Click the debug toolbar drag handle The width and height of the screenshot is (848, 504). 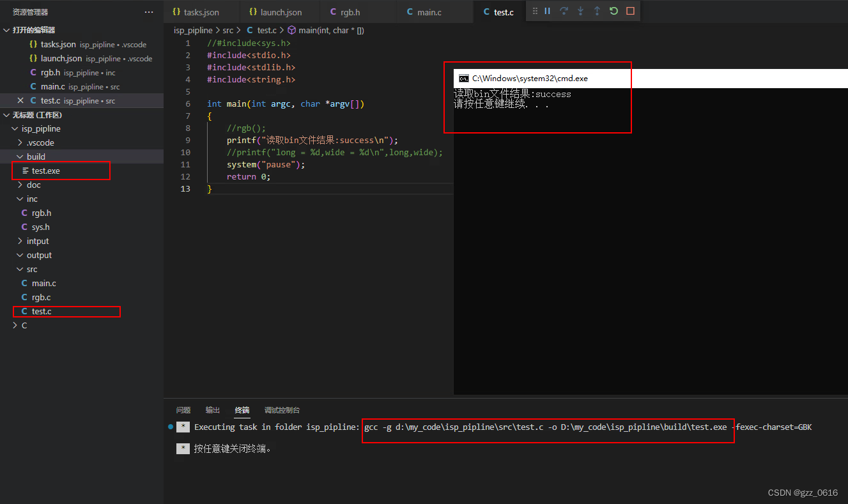tap(535, 11)
